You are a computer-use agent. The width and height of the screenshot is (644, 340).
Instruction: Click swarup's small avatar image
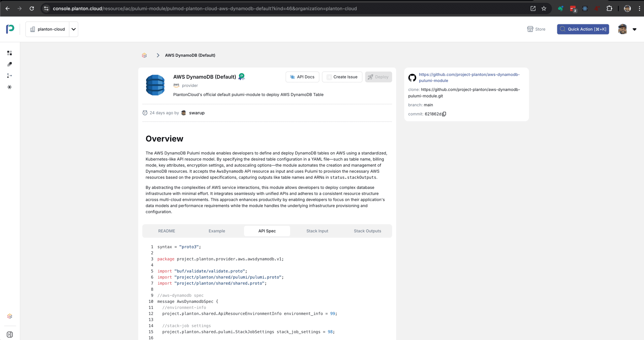[184, 113]
